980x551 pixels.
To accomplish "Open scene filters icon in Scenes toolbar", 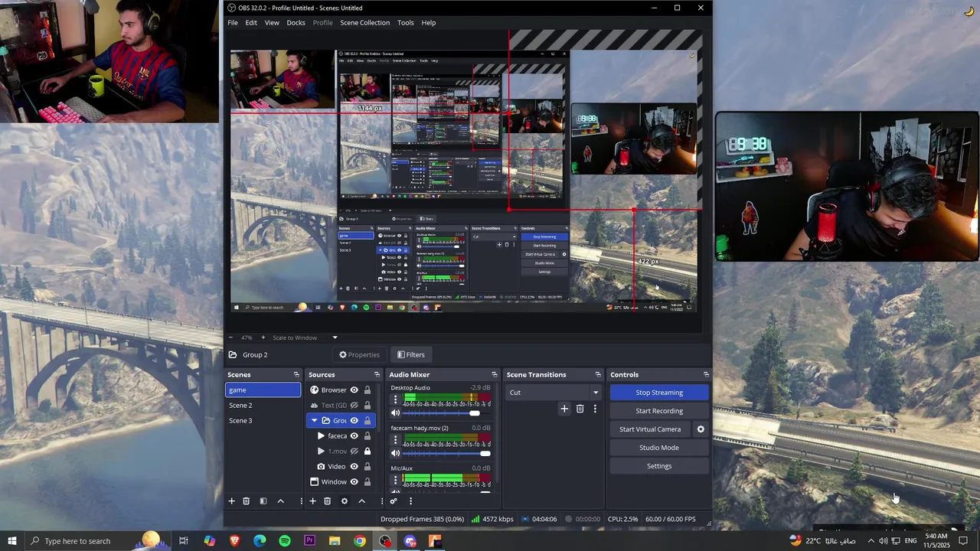I will (263, 501).
